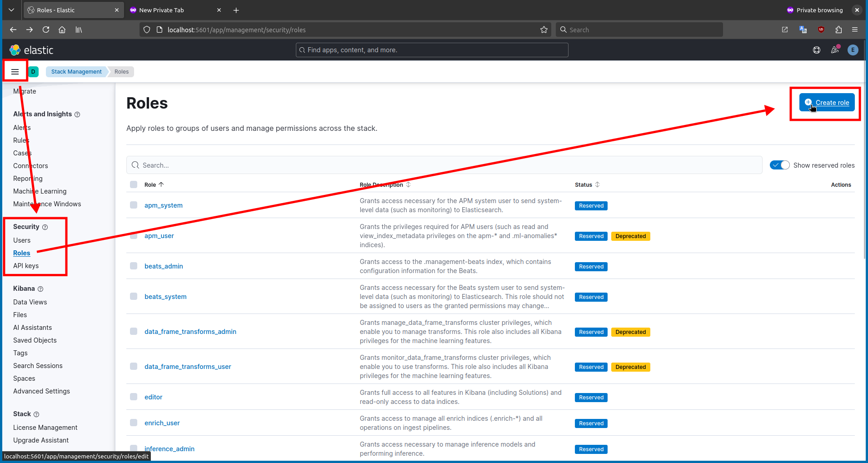868x463 pixels.
Task: Open Data Views in Kibana menu
Action: [x=30, y=302]
